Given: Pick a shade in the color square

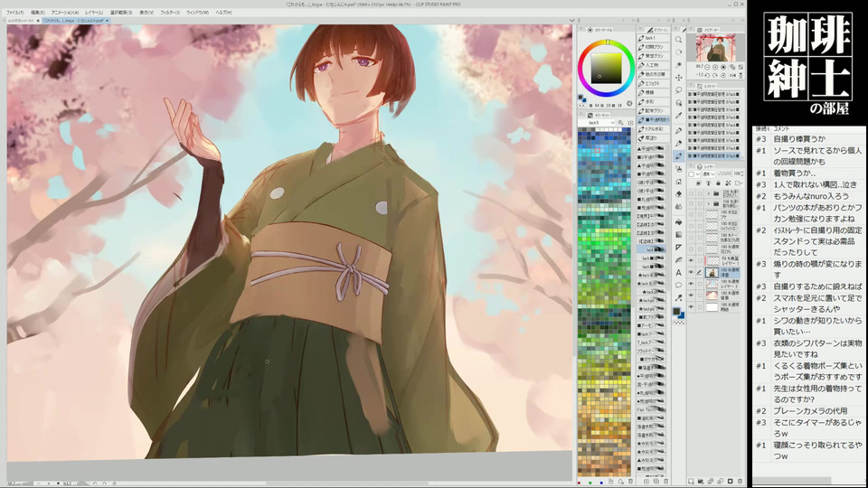Looking at the screenshot, I should pos(607,68).
